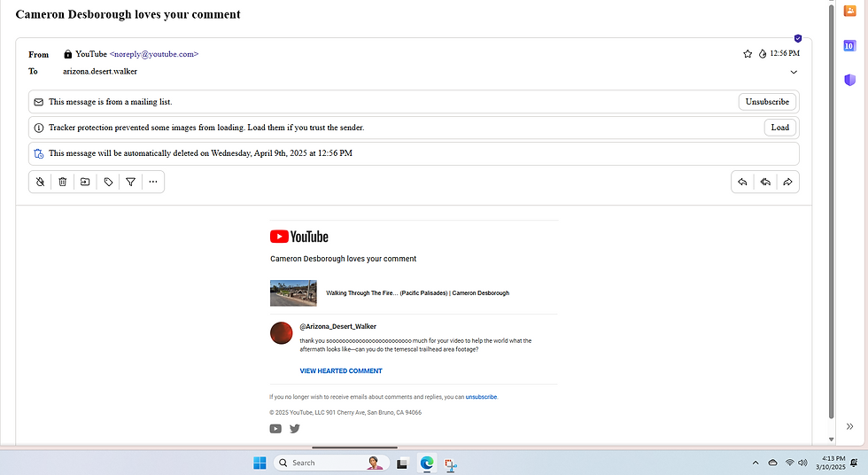Viewport: 868px width, 475px height.
Task: Click VIEW HEARTED COMMENT link
Action: 341,371
